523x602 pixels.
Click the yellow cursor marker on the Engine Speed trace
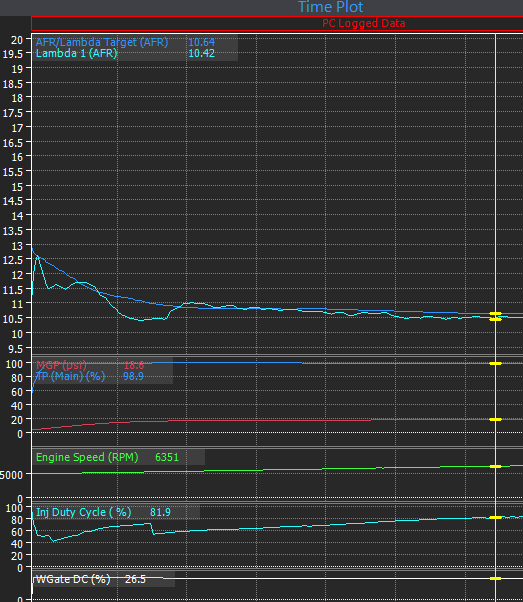(495, 466)
